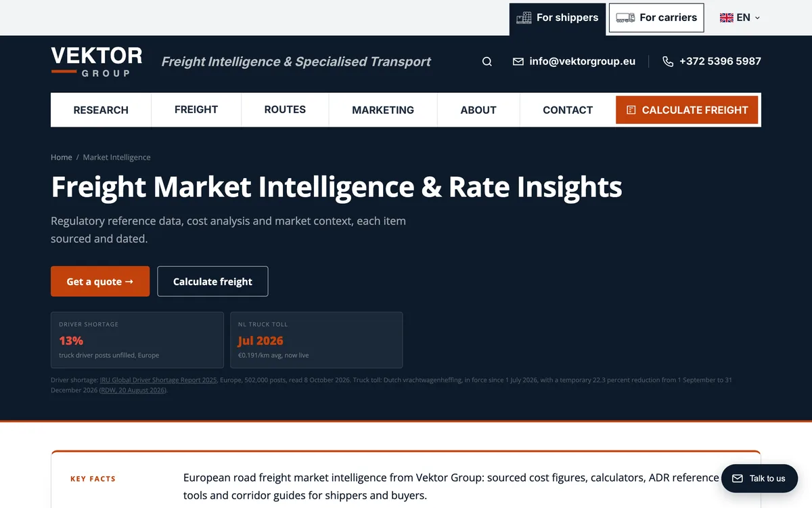Click the info@vektorgroup.eu email link
The width and height of the screenshot is (812, 508).
pyautogui.click(x=582, y=62)
